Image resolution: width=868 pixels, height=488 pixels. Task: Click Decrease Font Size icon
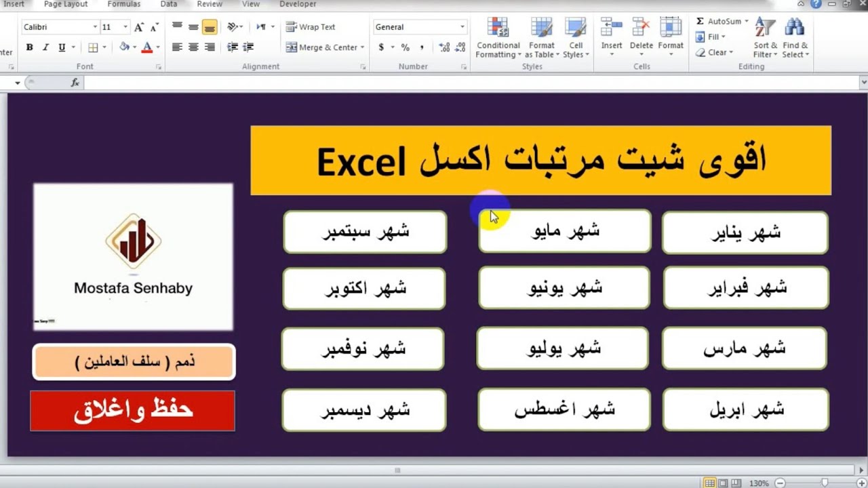[x=154, y=27]
